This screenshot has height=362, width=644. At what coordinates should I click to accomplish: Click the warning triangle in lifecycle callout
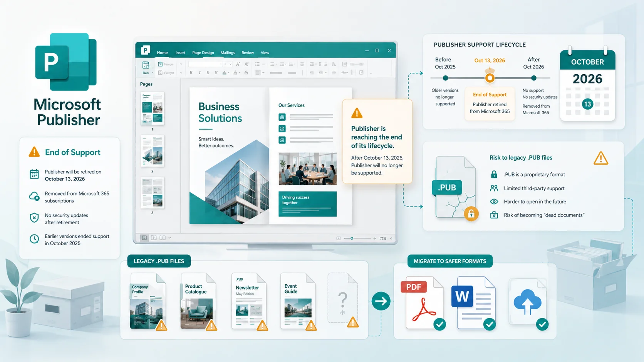pyautogui.click(x=357, y=113)
